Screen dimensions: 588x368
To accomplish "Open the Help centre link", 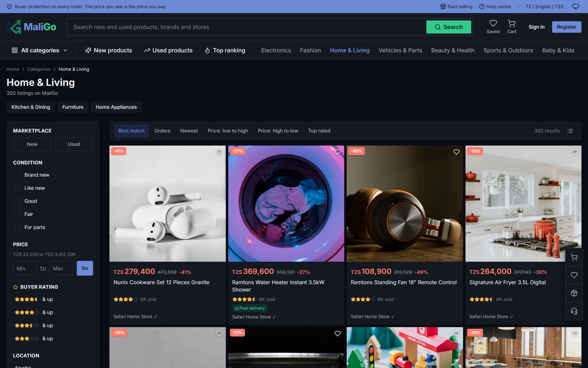I will (495, 7).
